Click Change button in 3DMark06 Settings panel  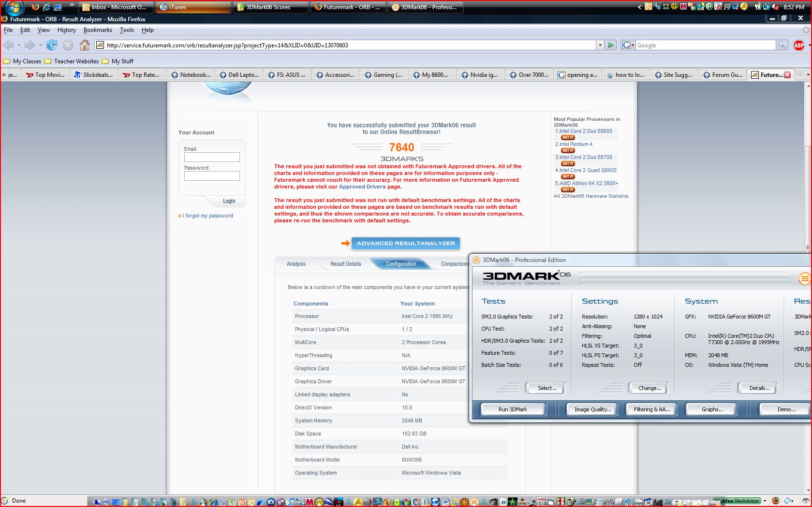click(649, 388)
